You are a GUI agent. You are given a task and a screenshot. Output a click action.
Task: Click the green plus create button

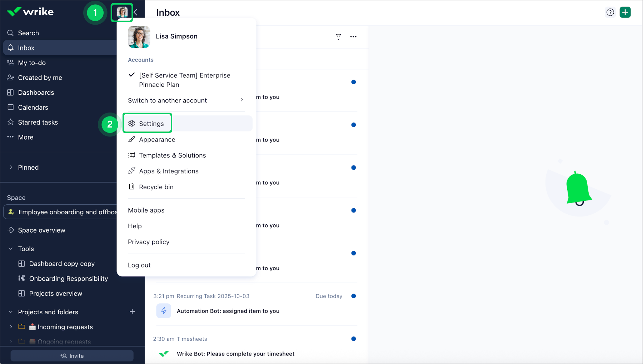coord(625,12)
